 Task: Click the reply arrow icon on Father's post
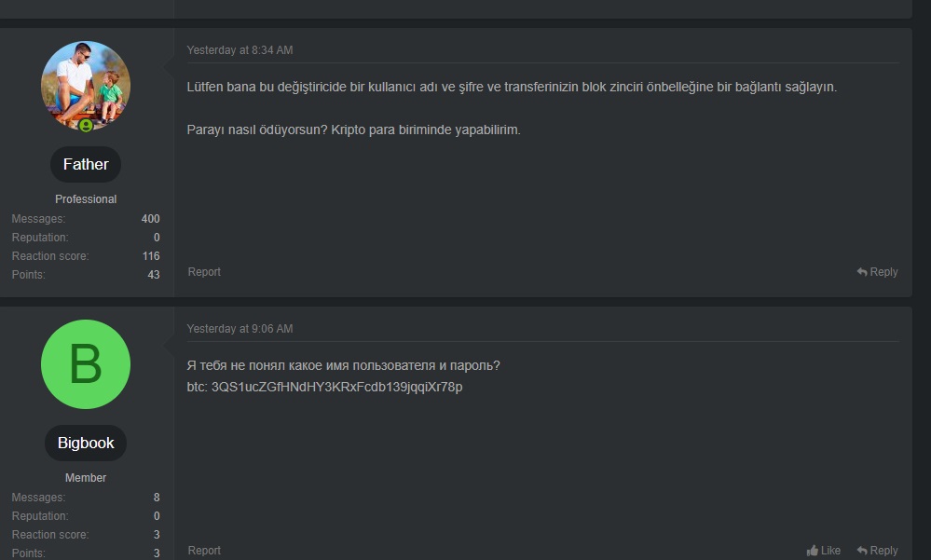pos(862,272)
